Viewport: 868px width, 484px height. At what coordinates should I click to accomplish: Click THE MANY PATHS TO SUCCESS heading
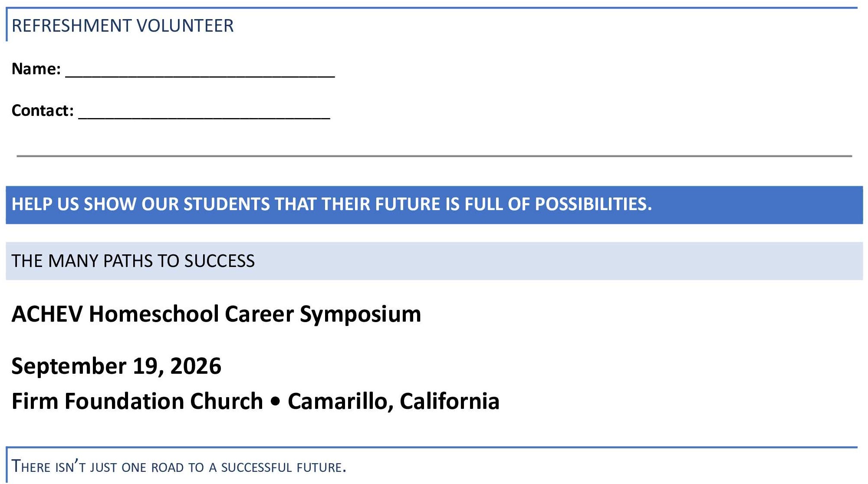click(133, 261)
